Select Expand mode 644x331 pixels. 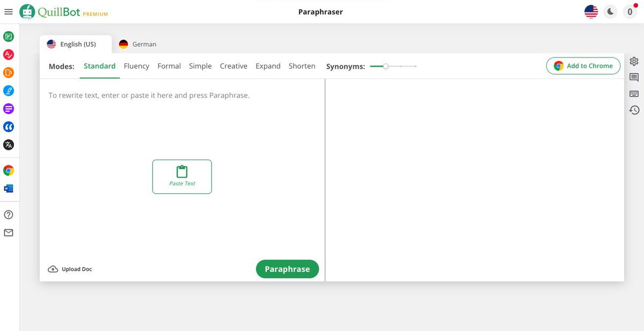click(x=268, y=66)
